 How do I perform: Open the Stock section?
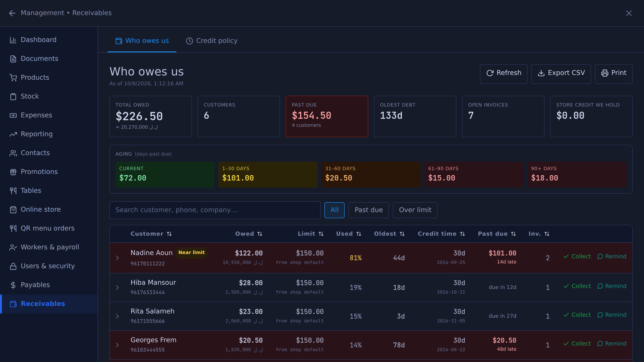pyautogui.click(x=49, y=96)
